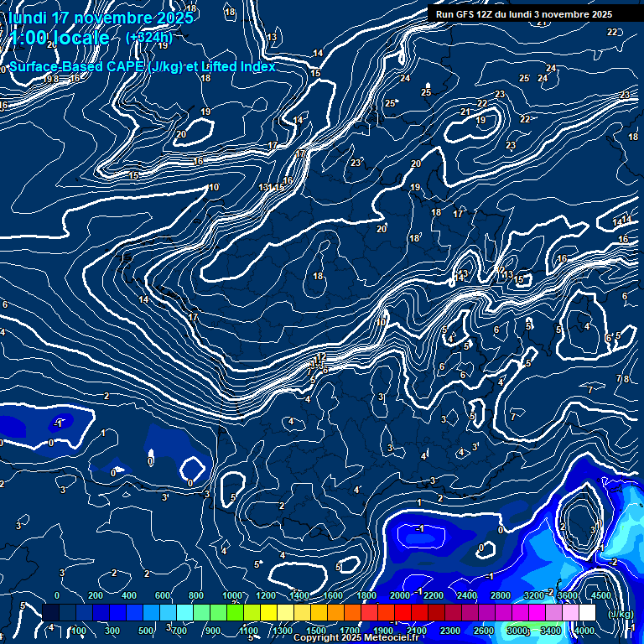Click the '1600' legend scale label
Image resolution: width=644 pixels, height=644 pixels.
point(333,595)
